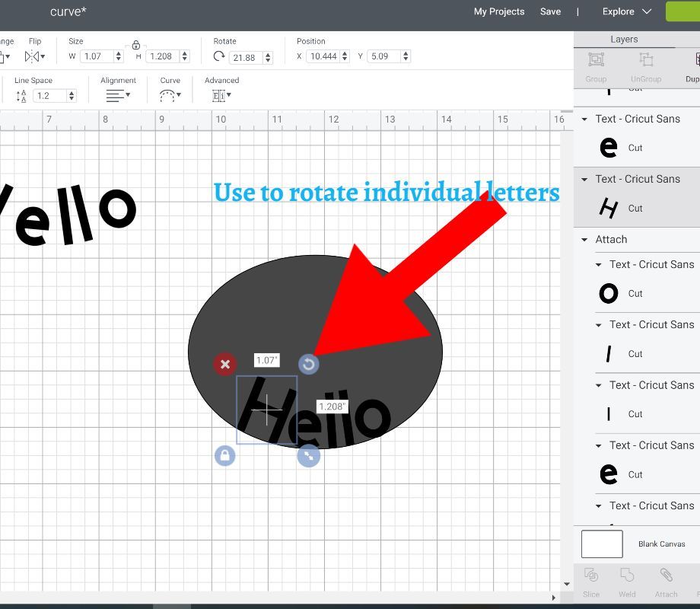Click the Attach layer group label
The height and width of the screenshot is (609, 700).
pos(611,240)
